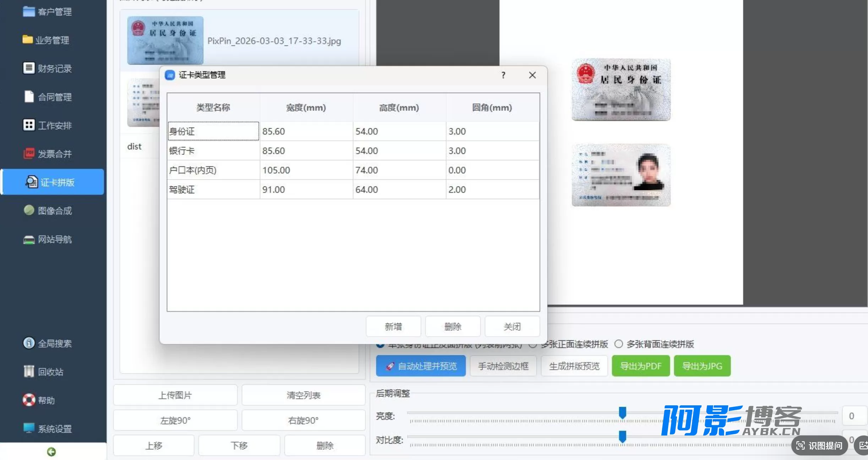The width and height of the screenshot is (868, 460).
Task: Open 合同管理 document icon
Action: pos(29,96)
